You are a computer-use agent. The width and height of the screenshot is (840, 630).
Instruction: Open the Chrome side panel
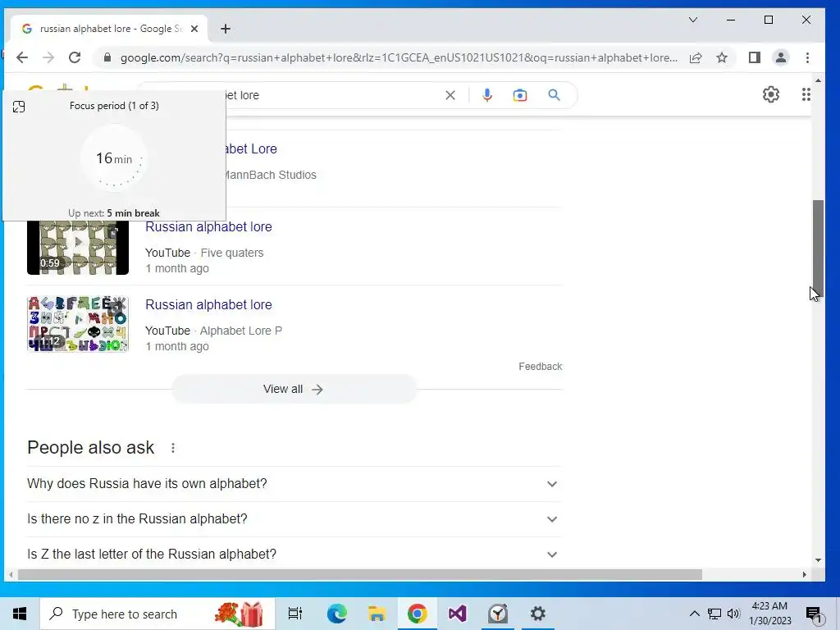[x=755, y=57]
